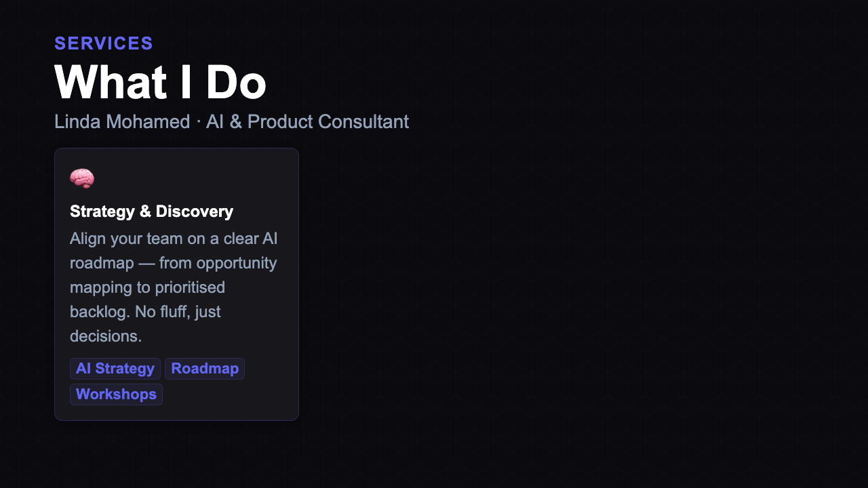
Task: Click the bottom edge of the Strategy & Discovery card
Action: point(176,419)
